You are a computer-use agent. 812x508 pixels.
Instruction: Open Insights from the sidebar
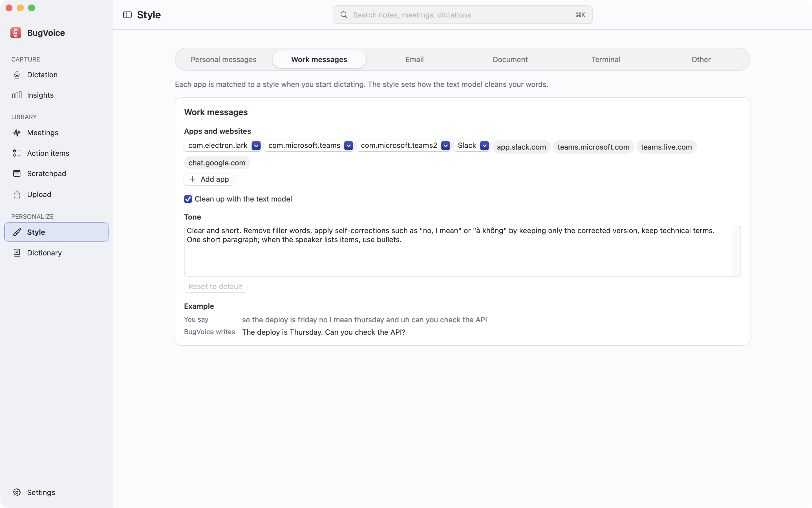point(56,95)
